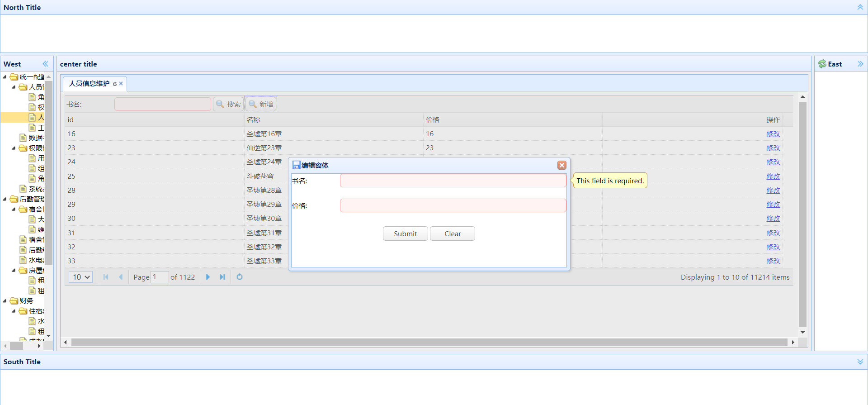Click West tree vertical scrollbar
The height and width of the screenshot is (405, 868).
pyautogui.click(x=48, y=173)
